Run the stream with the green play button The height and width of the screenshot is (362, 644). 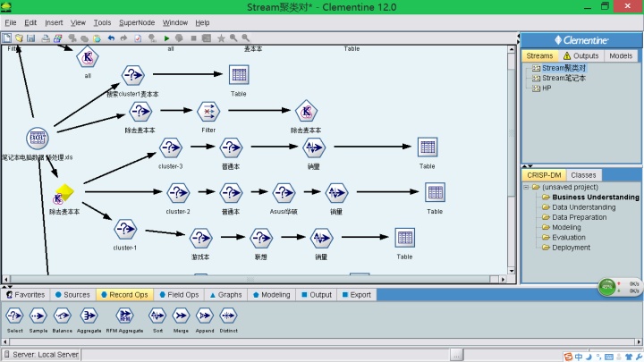[166, 38]
